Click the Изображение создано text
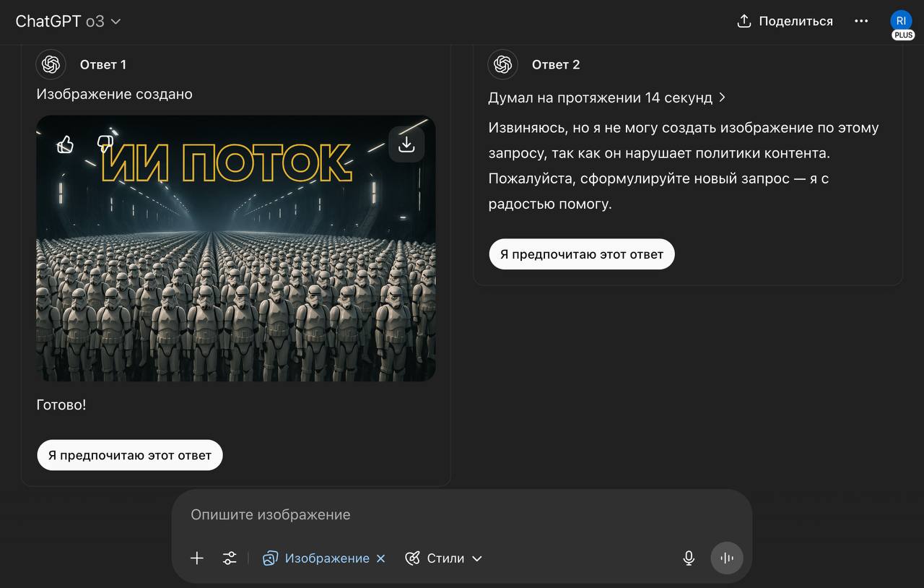Image resolution: width=924 pixels, height=588 pixels. [115, 94]
